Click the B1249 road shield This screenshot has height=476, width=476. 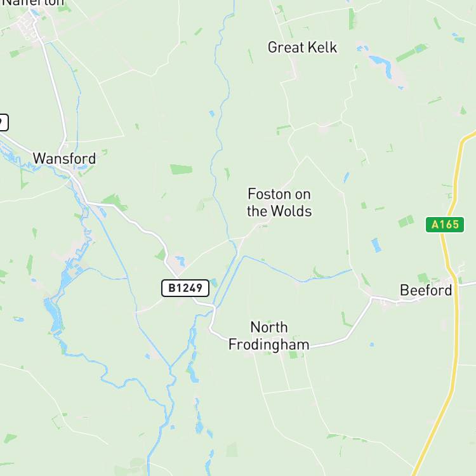click(185, 288)
